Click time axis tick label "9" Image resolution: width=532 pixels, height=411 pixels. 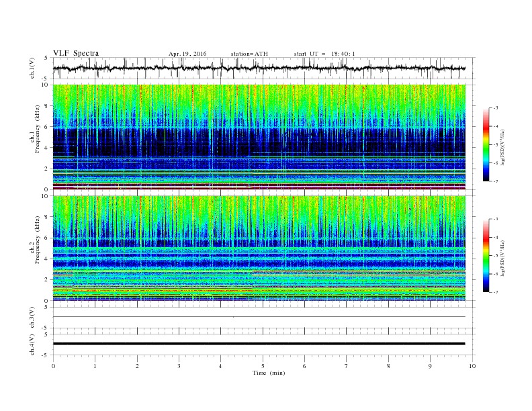tap(430, 366)
